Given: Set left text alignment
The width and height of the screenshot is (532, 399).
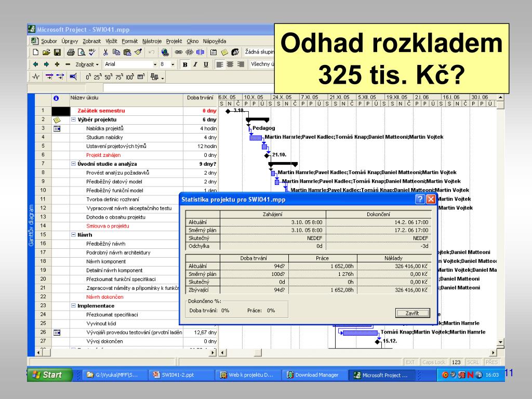Looking at the screenshot, I should tap(220, 64).
